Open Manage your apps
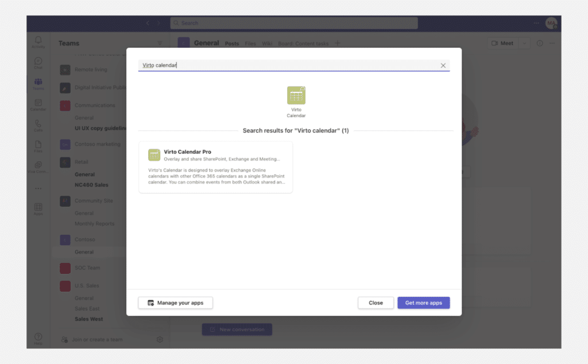 tap(176, 303)
